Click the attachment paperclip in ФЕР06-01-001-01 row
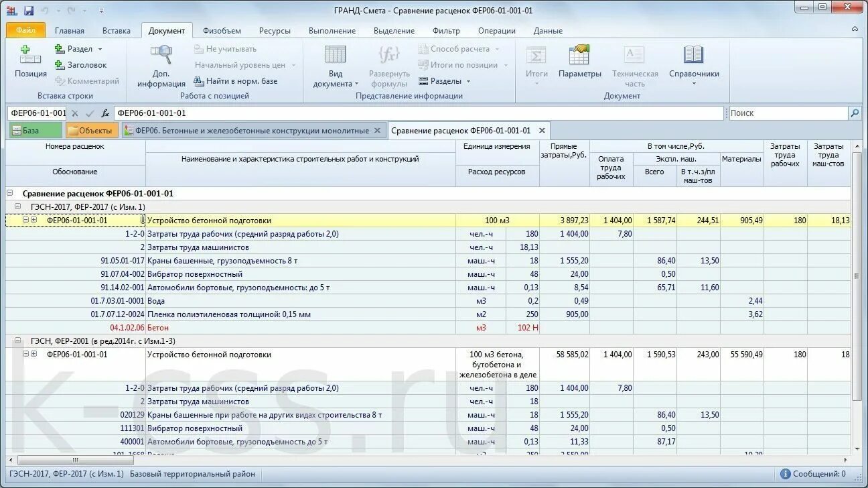 point(142,220)
